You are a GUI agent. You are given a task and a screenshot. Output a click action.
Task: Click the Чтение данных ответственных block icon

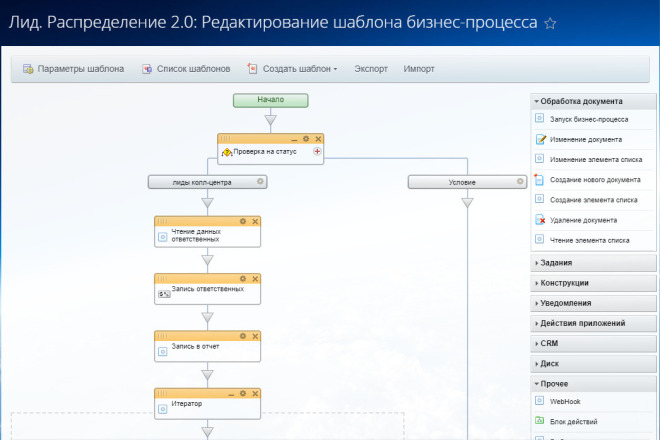162,237
